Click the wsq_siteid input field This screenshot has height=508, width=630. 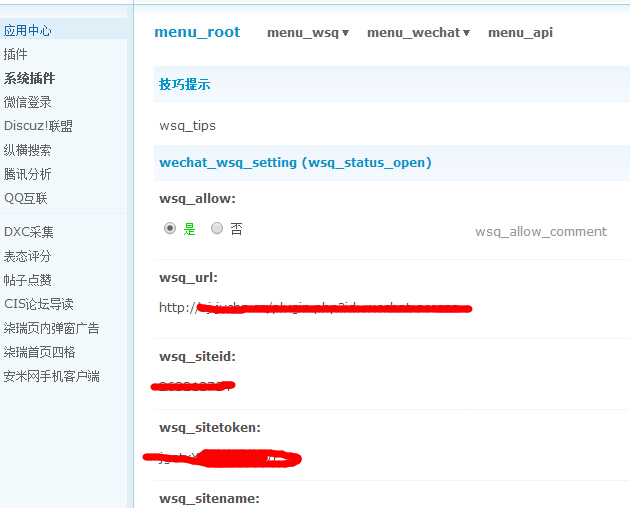click(x=193, y=386)
